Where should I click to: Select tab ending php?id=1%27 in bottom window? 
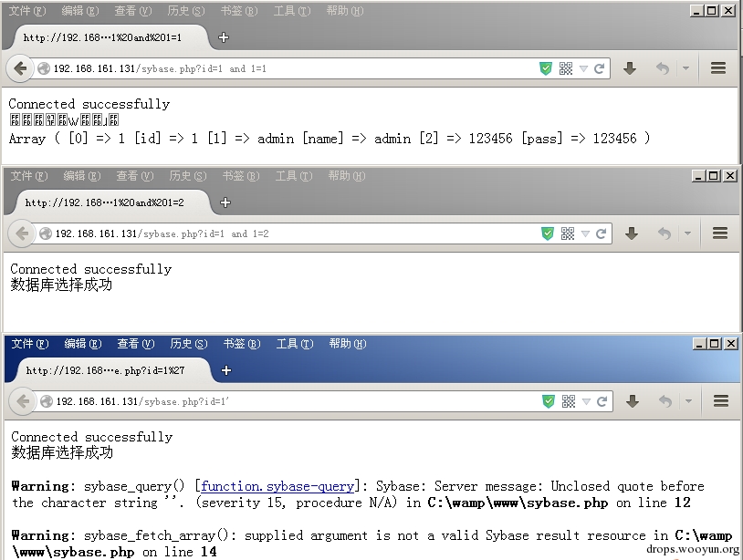[112, 370]
